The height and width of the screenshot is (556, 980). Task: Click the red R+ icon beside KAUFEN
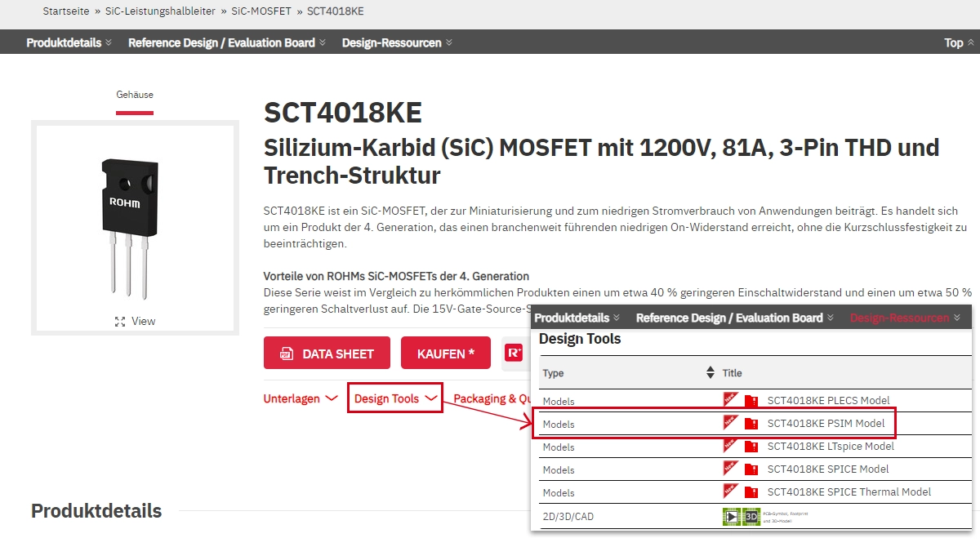pyautogui.click(x=514, y=354)
